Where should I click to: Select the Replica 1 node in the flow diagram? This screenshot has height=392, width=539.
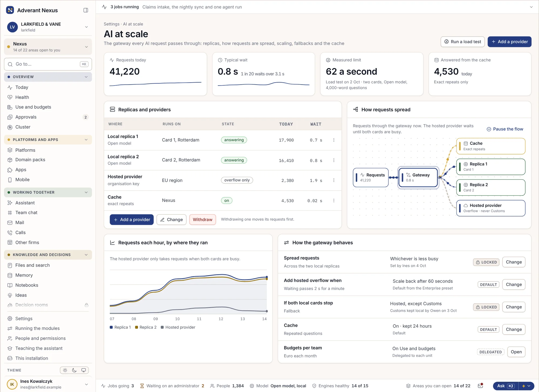(x=490, y=167)
